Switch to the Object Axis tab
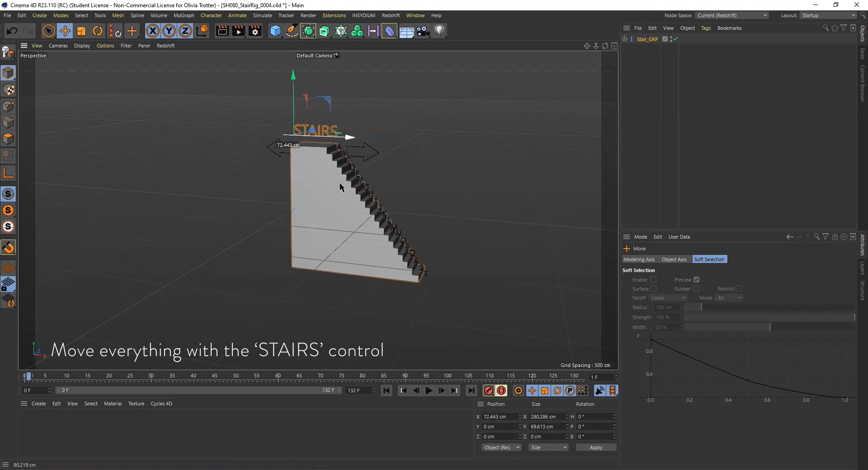 674,259
